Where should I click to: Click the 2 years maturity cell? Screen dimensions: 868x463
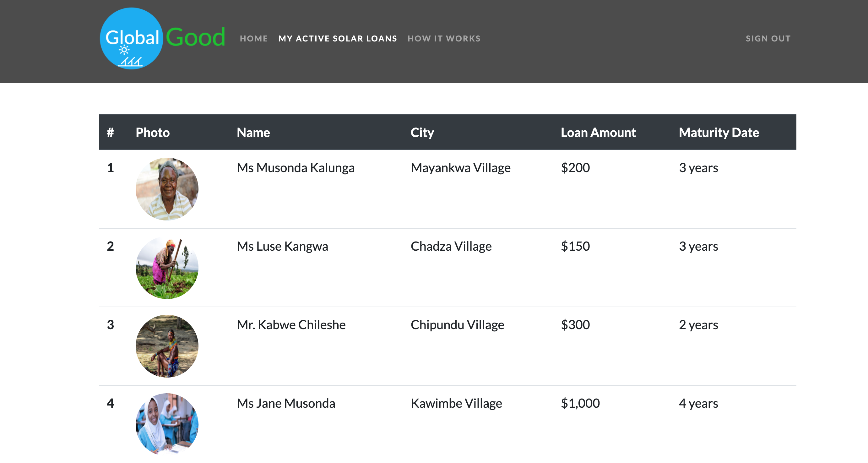(x=698, y=324)
